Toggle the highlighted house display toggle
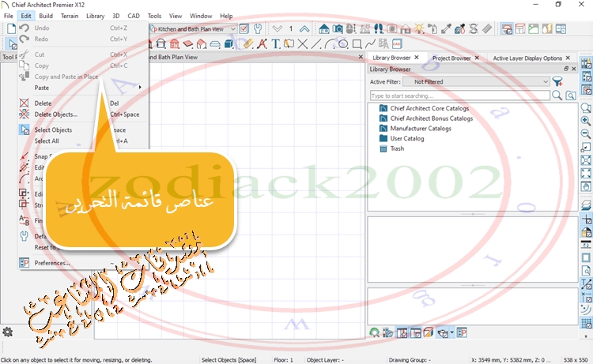This screenshot has height=364, width=593. [x=506, y=28]
